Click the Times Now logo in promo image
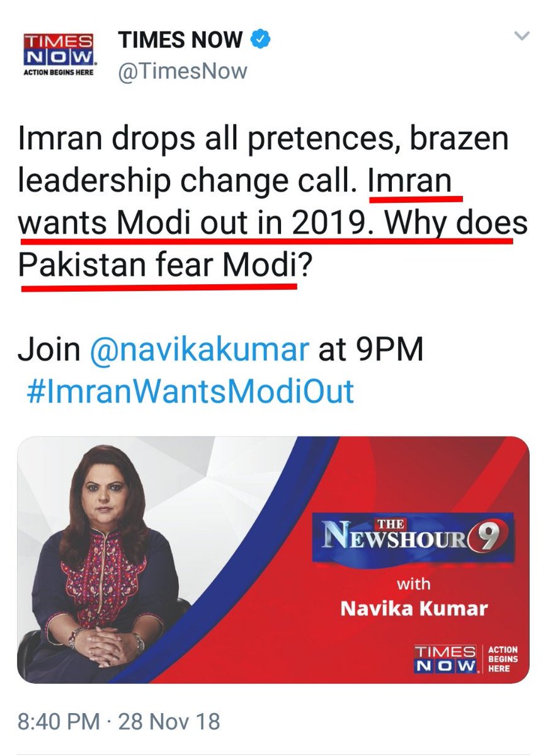This screenshot has width=548, height=756. coord(443,659)
